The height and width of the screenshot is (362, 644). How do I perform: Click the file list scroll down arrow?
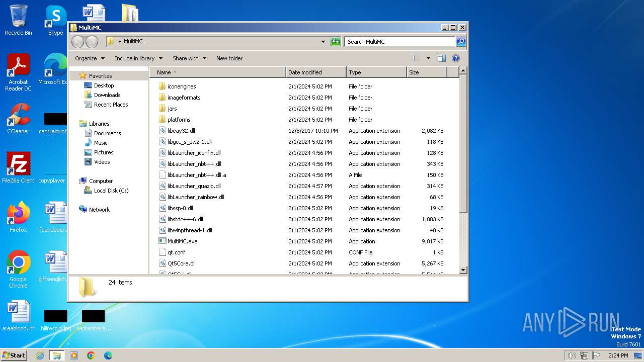[x=463, y=270]
